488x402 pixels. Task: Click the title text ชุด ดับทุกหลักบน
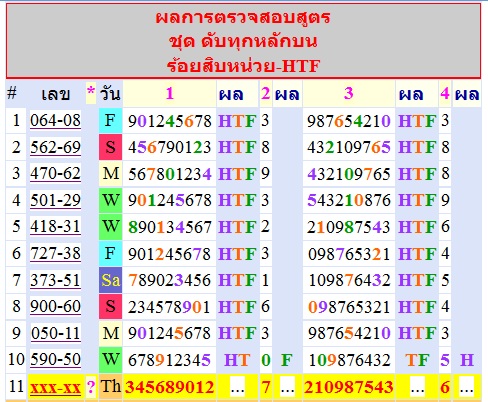tap(243, 41)
